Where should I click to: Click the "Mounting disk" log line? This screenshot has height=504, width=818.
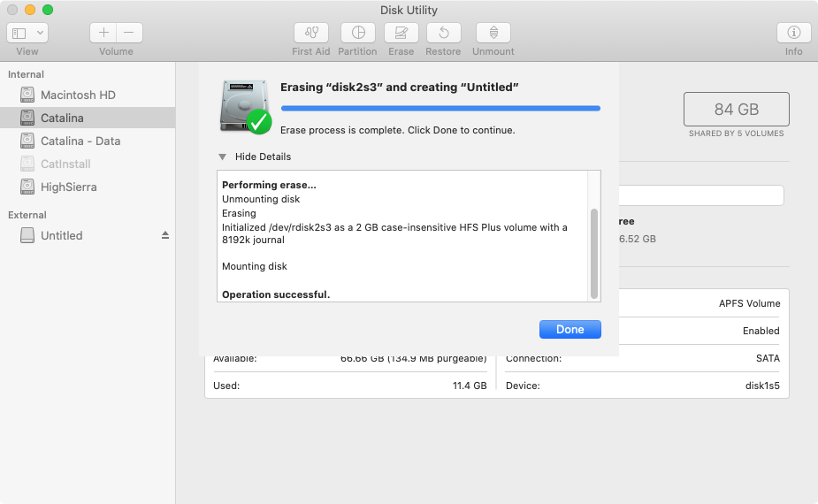(255, 267)
